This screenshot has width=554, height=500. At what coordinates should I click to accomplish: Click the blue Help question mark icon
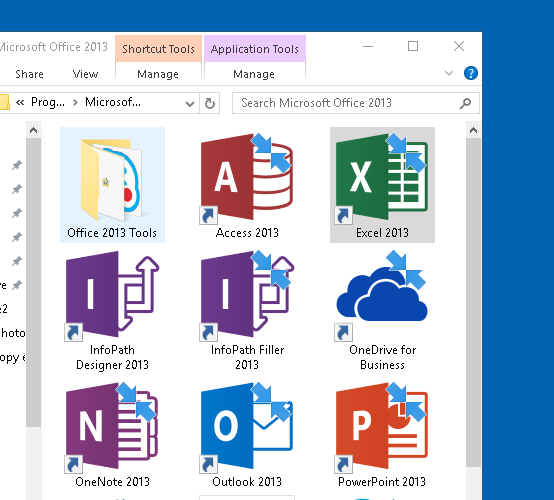point(471,73)
